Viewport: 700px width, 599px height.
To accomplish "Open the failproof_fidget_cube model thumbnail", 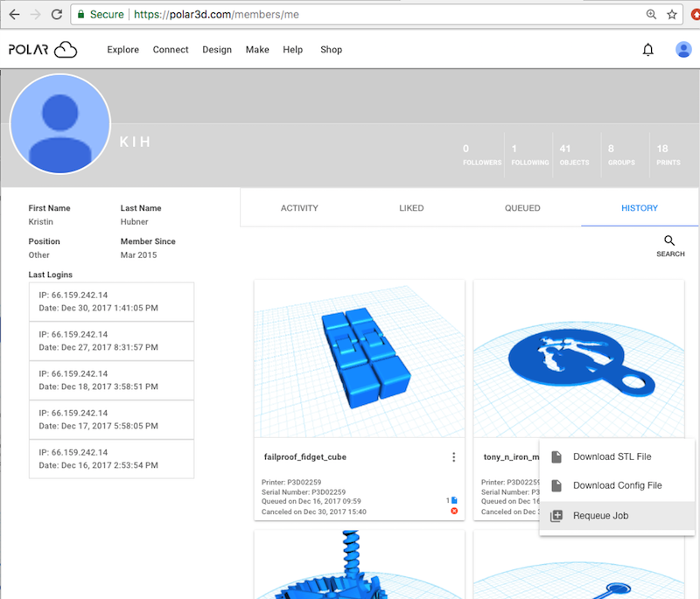I will click(360, 359).
